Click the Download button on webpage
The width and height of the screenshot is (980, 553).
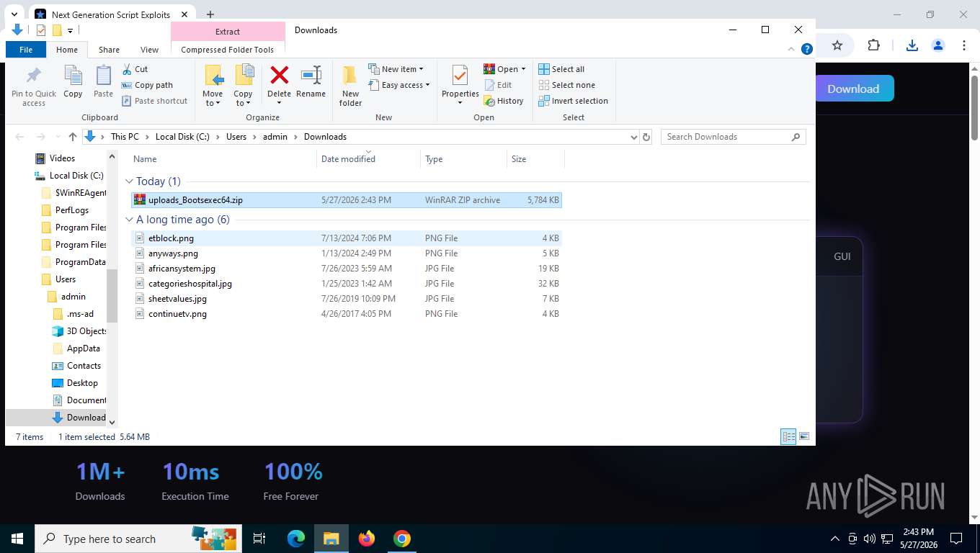853,89
